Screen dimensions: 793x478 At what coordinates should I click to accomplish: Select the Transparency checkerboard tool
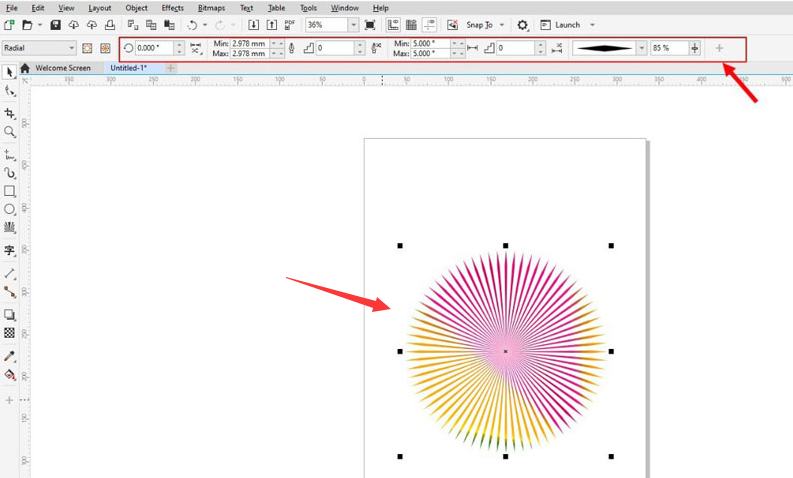point(9,333)
